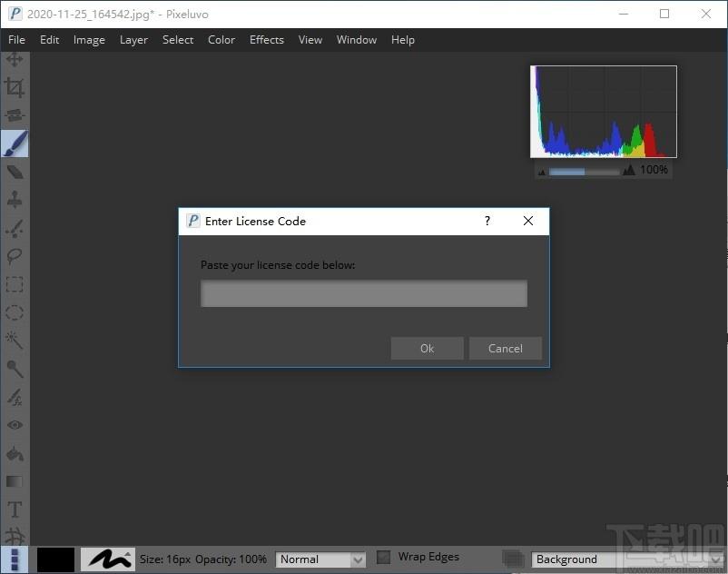Viewport: 728px width, 574px height.
Task: Open the Image menu
Action: 89,40
